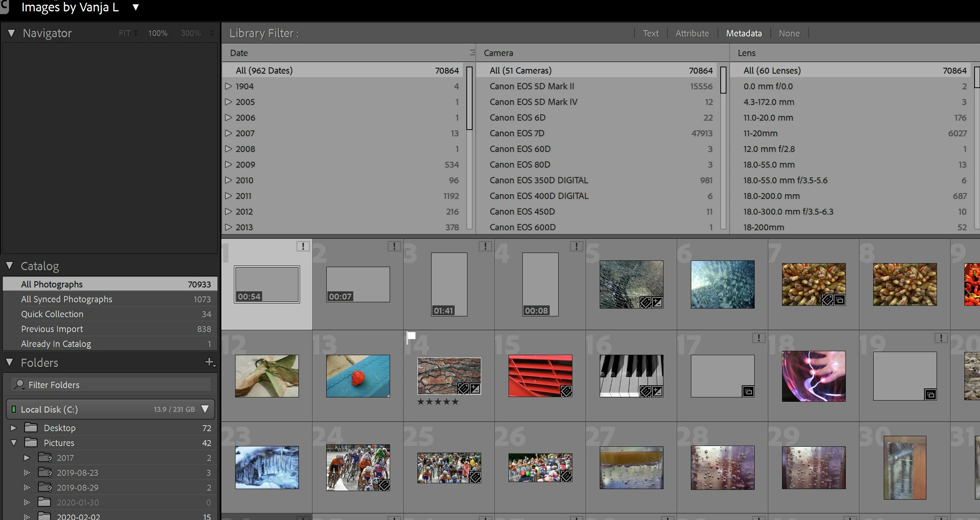
Task: Click the collection badge on thumbnail 17
Action: 748,391
